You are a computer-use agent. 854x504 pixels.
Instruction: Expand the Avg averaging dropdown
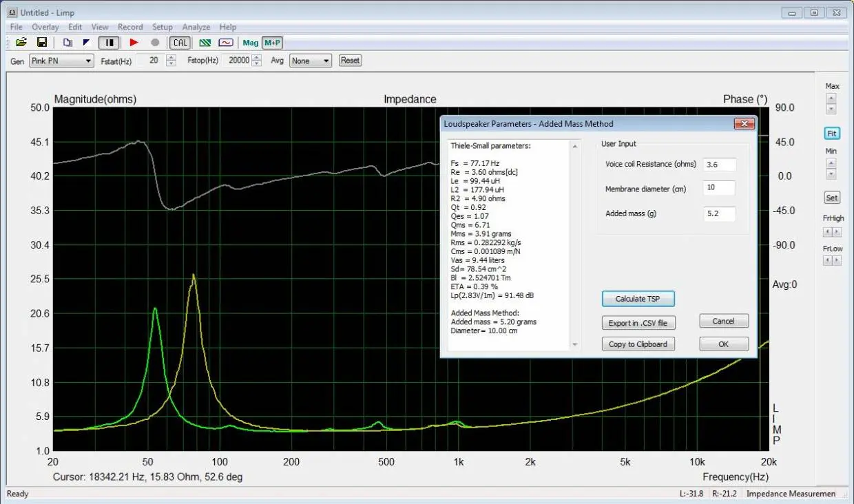tap(326, 61)
